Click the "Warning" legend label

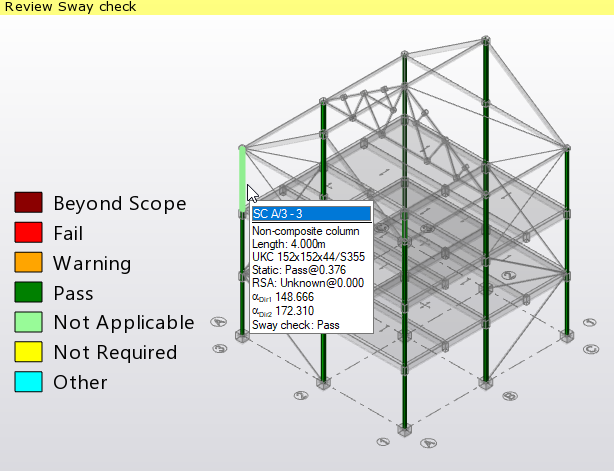92,264
